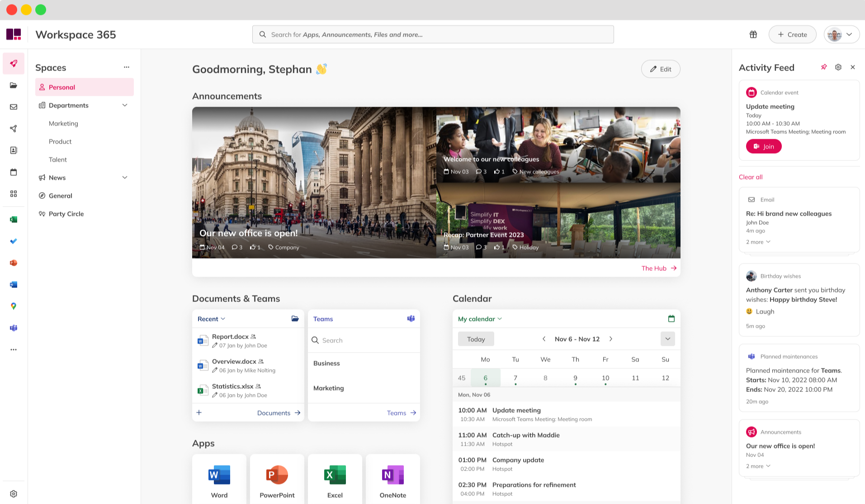Screen dimensions: 865x504
Task: Click the Create button
Action: [792, 34]
